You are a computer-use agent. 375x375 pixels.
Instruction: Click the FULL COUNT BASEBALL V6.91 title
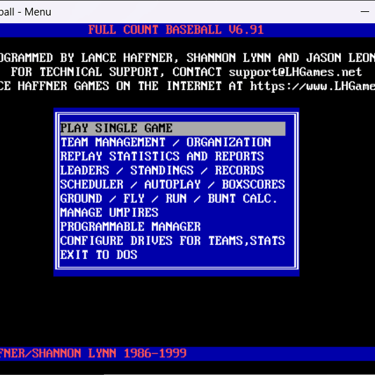[x=176, y=30]
